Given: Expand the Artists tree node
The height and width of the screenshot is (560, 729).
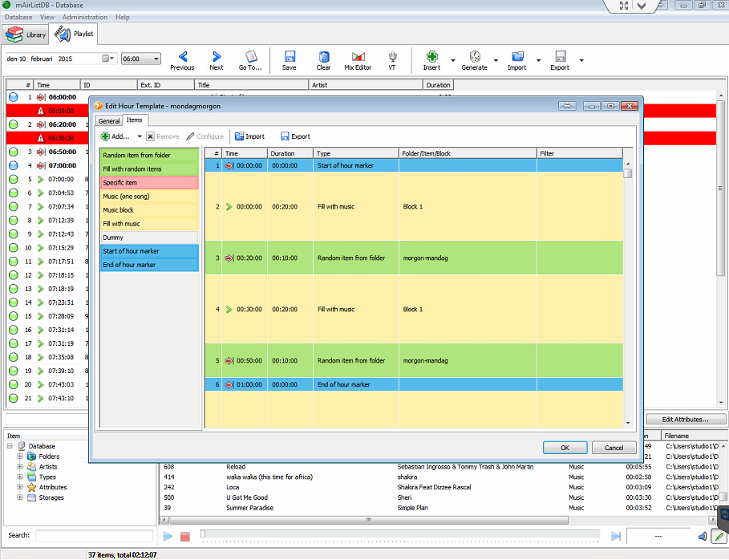Looking at the screenshot, I should pyautogui.click(x=20, y=467).
